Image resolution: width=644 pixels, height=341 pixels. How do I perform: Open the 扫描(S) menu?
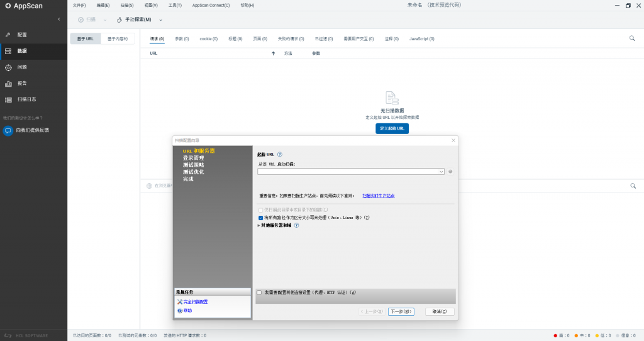click(127, 5)
